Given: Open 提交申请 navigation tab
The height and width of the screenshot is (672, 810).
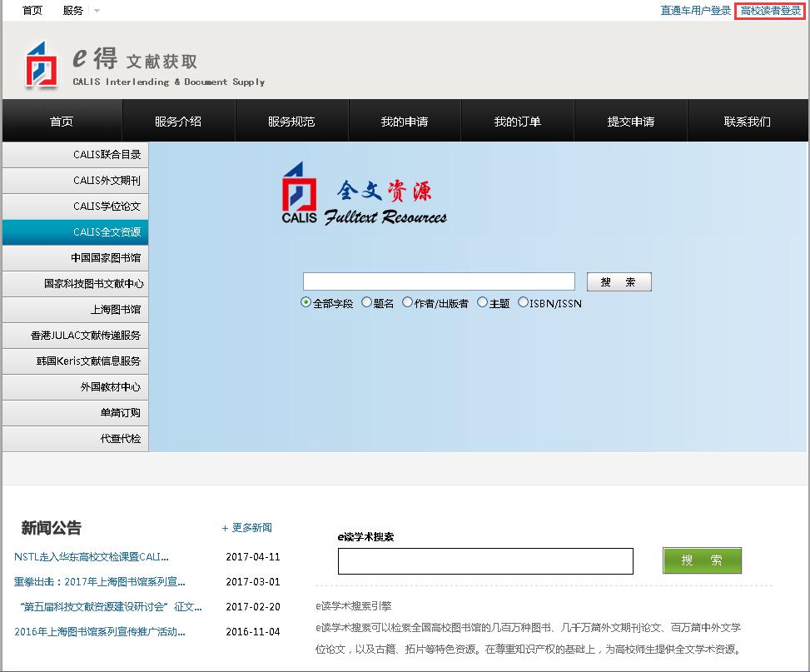Looking at the screenshot, I should point(631,121).
